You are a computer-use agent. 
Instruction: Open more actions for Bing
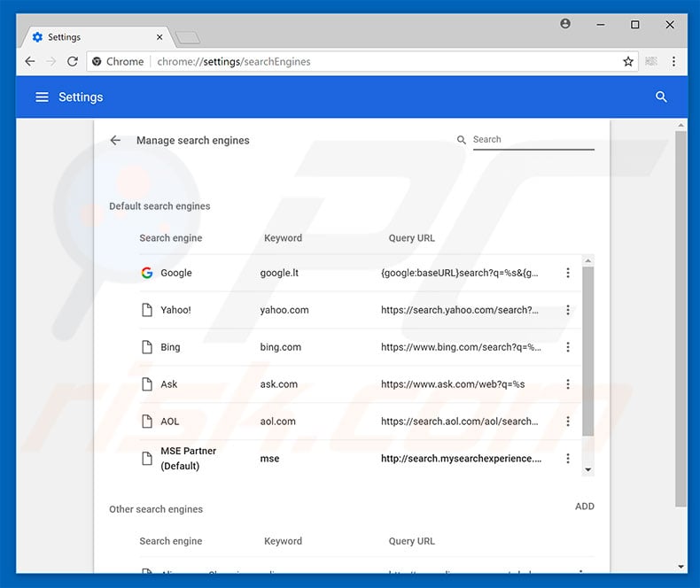pos(567,346)
